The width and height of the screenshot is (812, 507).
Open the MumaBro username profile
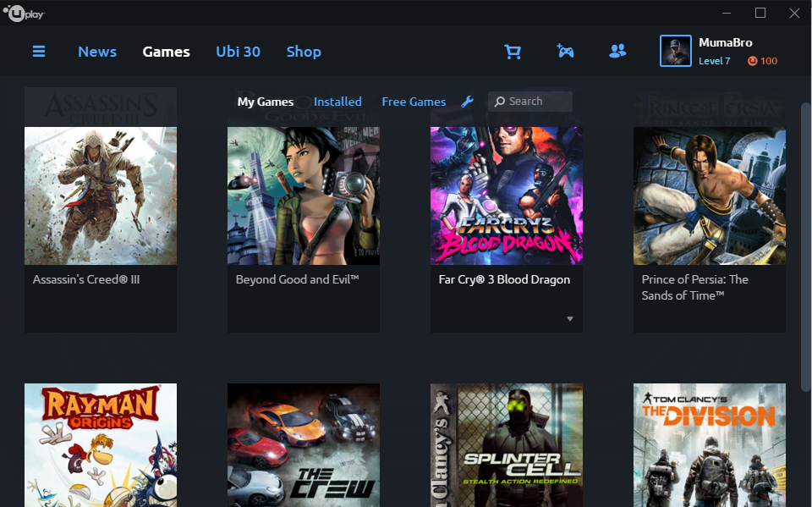[726, 42]
